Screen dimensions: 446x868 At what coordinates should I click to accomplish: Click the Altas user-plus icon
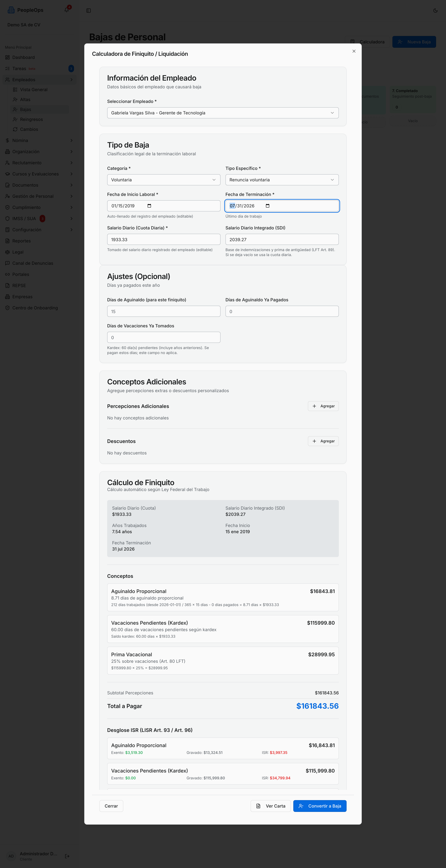coord(15,99)
